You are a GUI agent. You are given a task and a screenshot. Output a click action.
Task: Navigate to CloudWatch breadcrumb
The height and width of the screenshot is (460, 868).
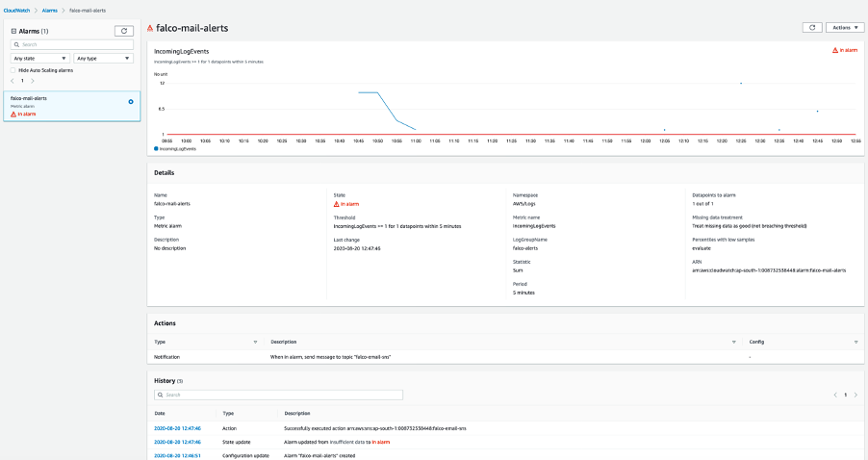click(16, 11)
